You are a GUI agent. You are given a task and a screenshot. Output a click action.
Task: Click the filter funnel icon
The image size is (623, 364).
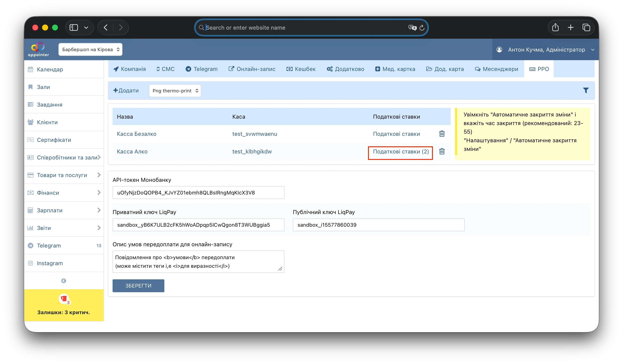586,90
